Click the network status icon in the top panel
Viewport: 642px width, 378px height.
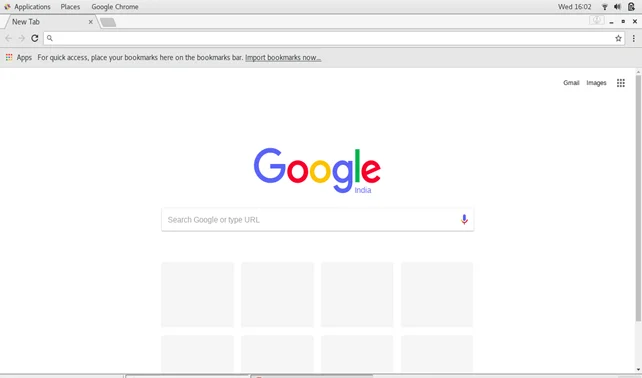pos(604,7)
